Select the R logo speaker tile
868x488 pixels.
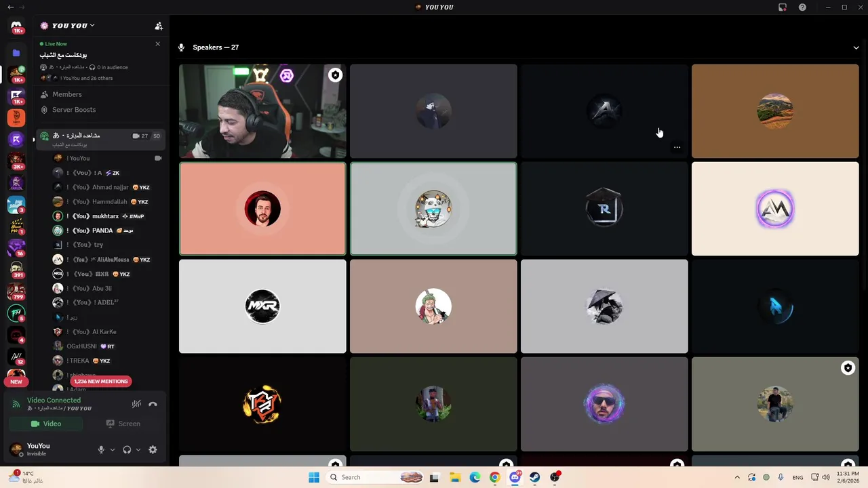tap(604, 209)
